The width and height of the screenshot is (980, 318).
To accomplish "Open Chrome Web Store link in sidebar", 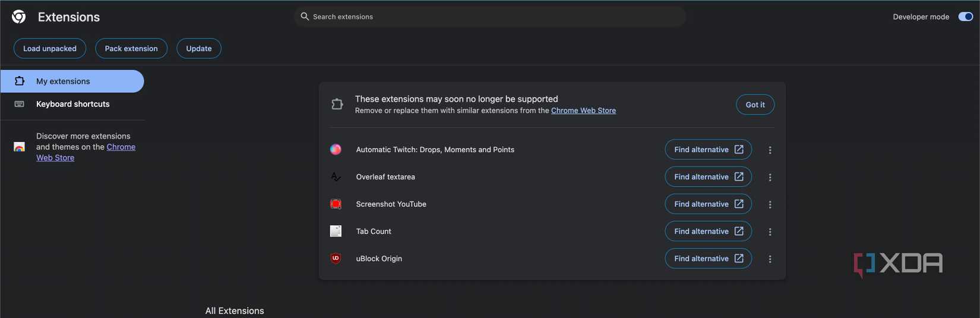I will pyautogui.click(x=86, y=152).
